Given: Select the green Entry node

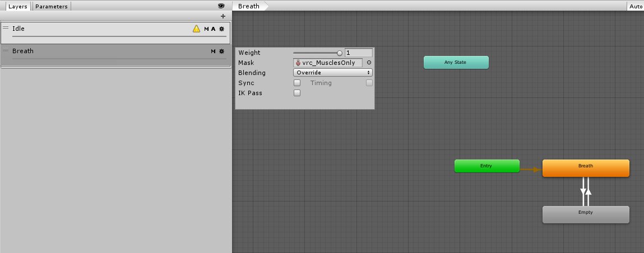Looking at the screenshot, I should (487, 166).
